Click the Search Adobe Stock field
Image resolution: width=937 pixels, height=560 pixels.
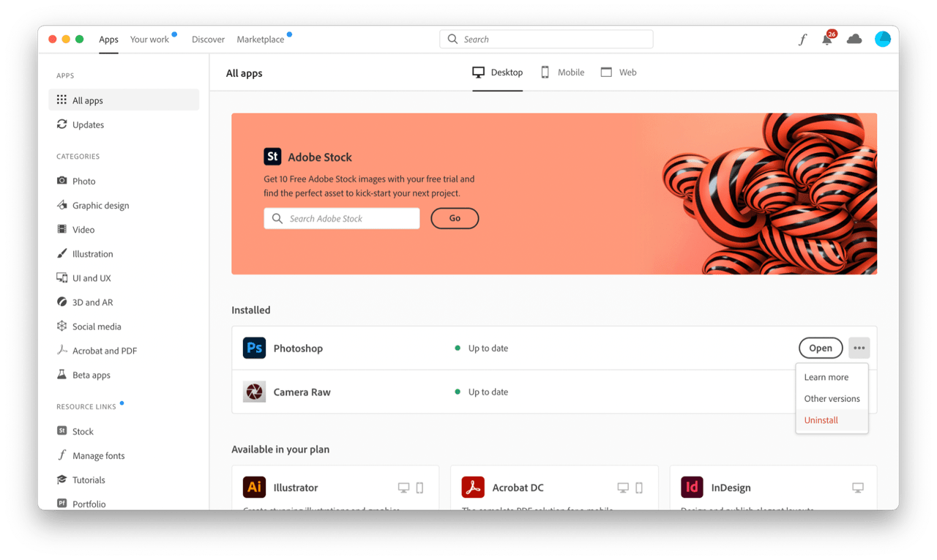(x=342, y=218)
